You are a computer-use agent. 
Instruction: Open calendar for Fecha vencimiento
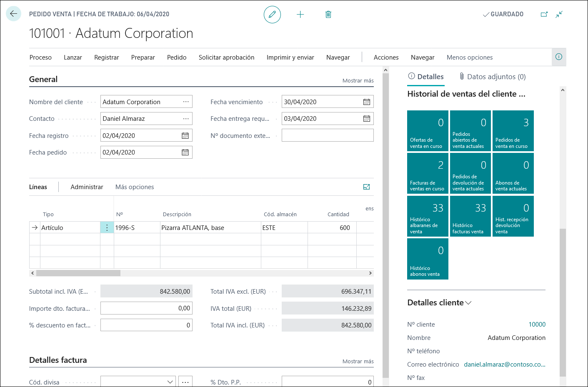[367, 102]
